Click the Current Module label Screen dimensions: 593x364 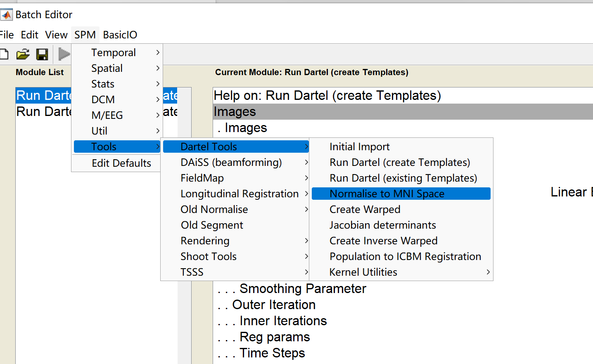click(x=312, y=72)
